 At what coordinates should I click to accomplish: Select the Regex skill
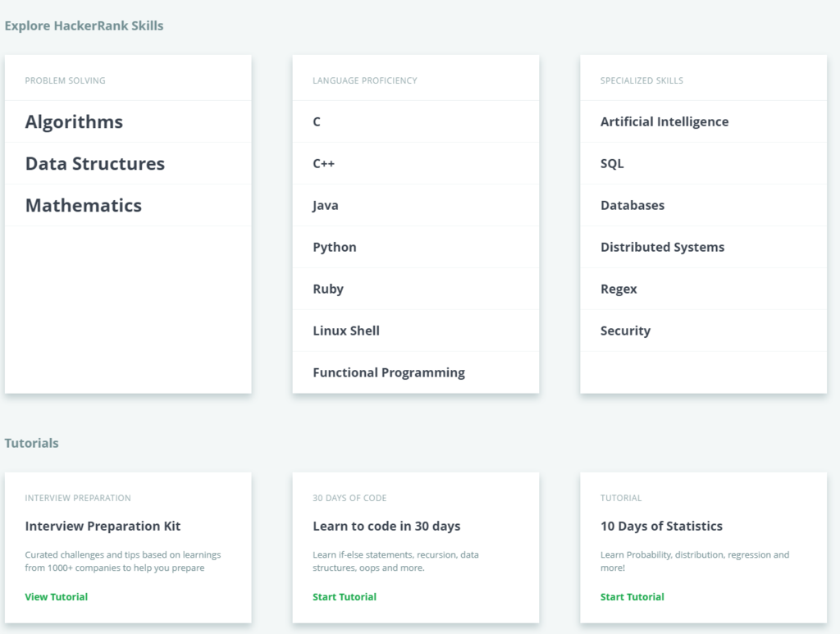619,290
